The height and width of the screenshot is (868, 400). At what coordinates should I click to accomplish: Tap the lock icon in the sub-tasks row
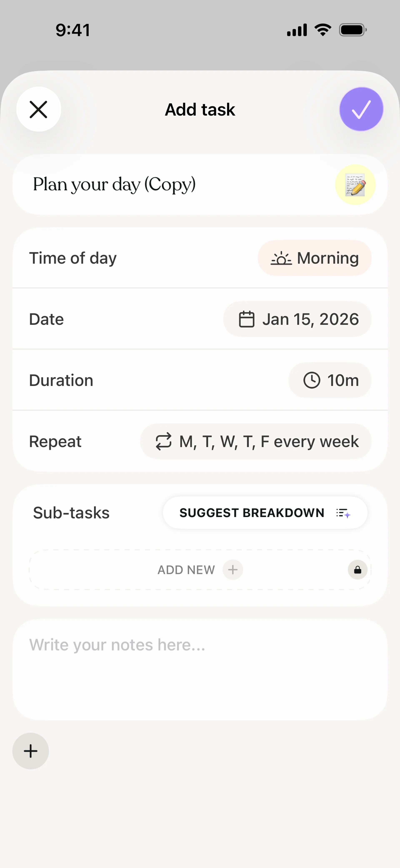click(x=357, y=570)
